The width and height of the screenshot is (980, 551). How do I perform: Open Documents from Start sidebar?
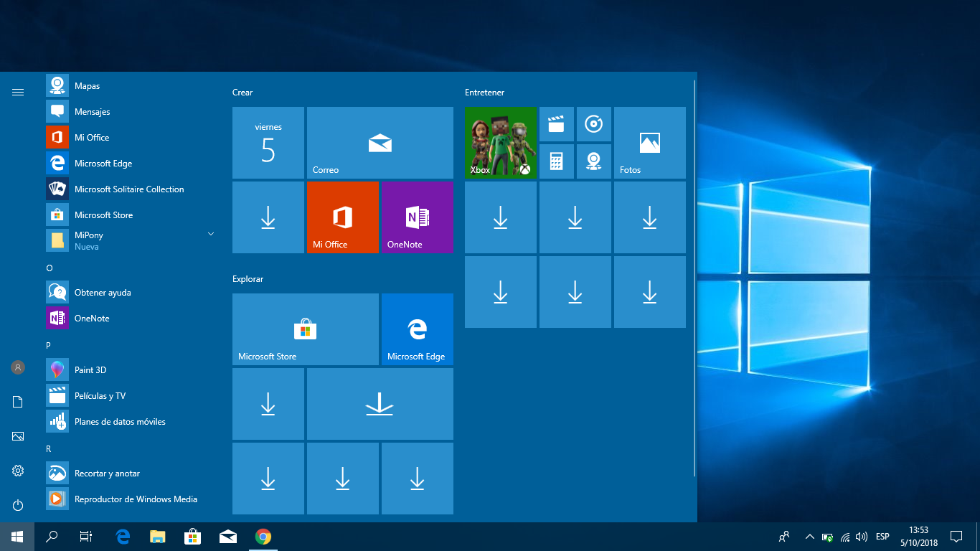18,402
